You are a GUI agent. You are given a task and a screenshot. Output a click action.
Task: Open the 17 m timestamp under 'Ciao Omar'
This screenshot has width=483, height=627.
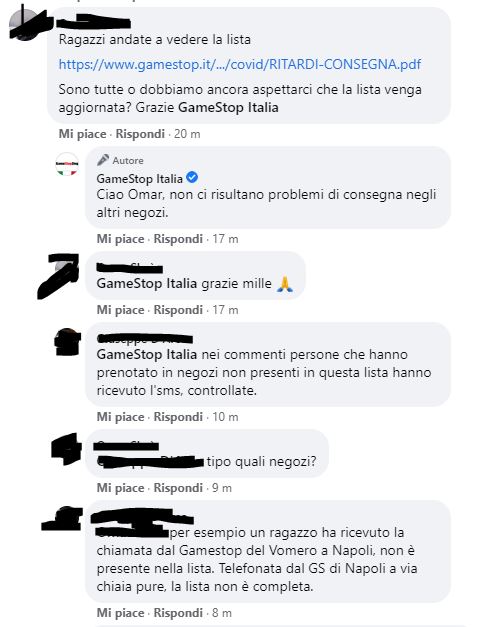[x=225, y=239]
